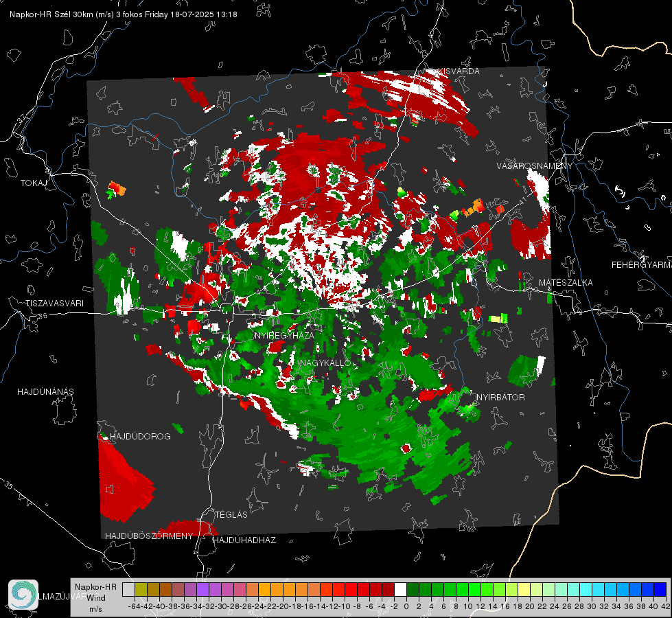
Task: Click the HAJDÚHADHÁZ town label
Action: 244,540
